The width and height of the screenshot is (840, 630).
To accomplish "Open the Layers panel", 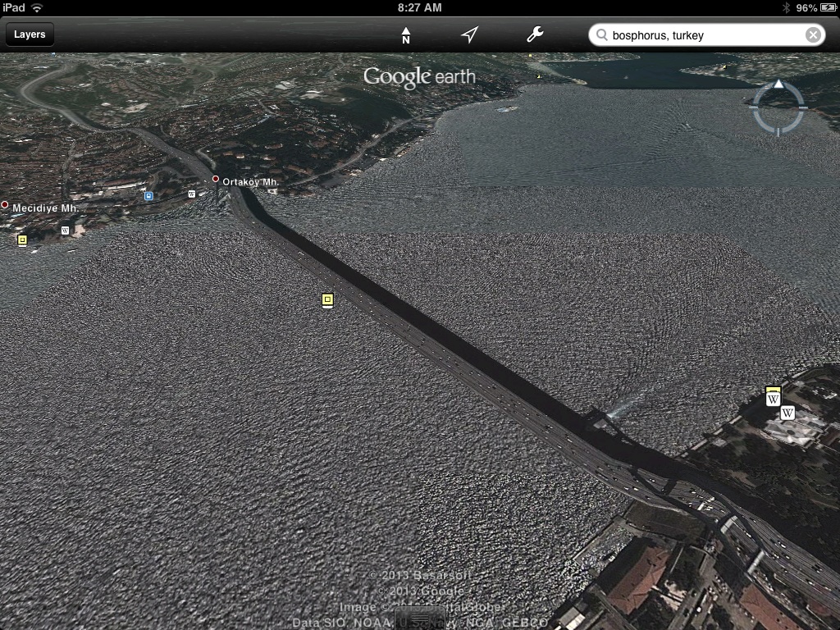I will [x=30, y=34].
